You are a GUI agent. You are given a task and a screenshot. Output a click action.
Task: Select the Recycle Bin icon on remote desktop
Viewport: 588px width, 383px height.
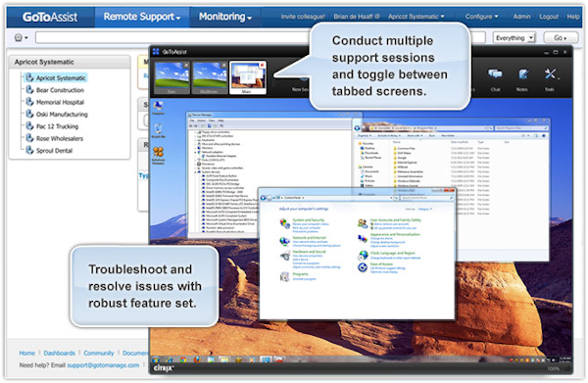point(158,130)
